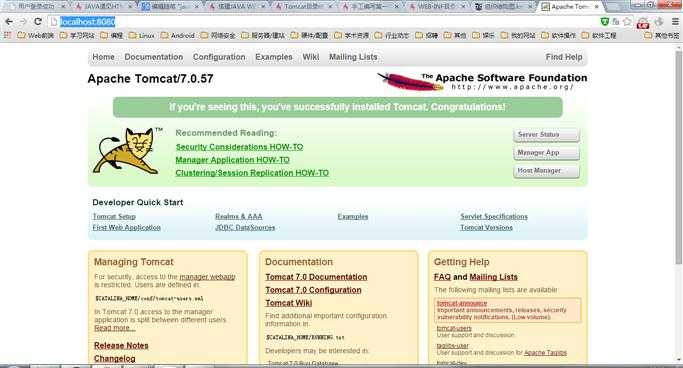The image size is (683, 368).
Task: Open the FAQ link under Getting Help
Action: click(442, 277)
